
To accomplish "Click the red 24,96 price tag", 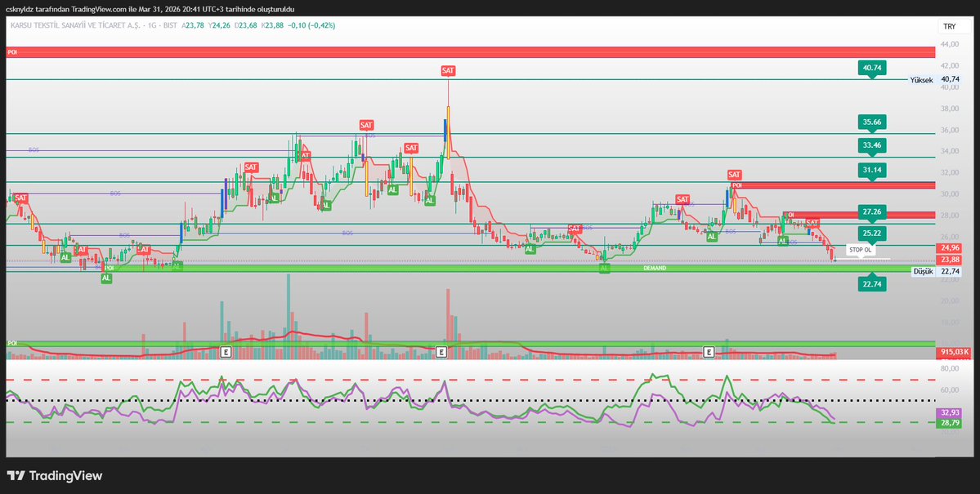I will coord(950,248).
